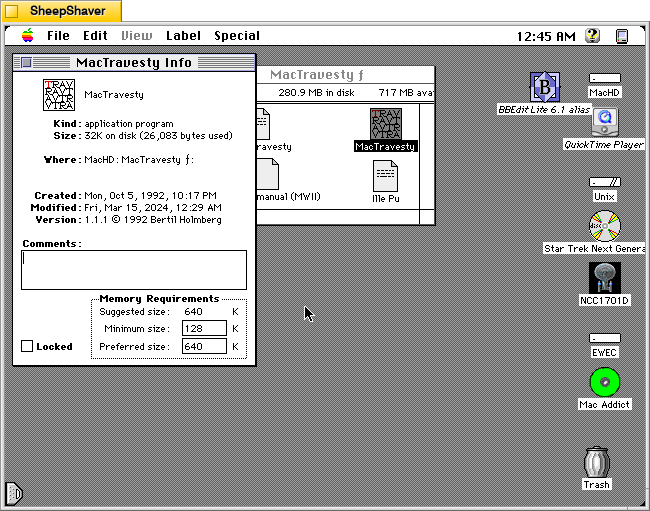Open the Apple menu
650x511 pixels.
[x=28, y=36]
